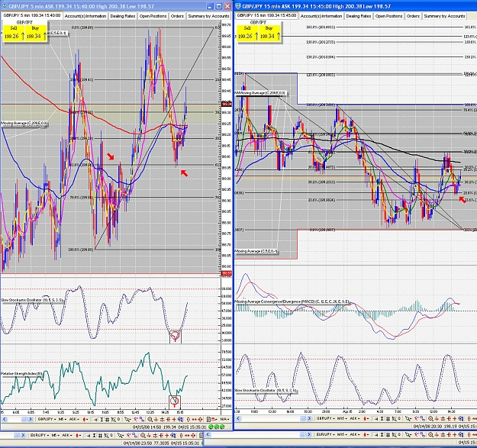The height and width of the screenshot is (448, 477).
Task: Select Orders tab in 15 min window
Action: tap(413, 16)
